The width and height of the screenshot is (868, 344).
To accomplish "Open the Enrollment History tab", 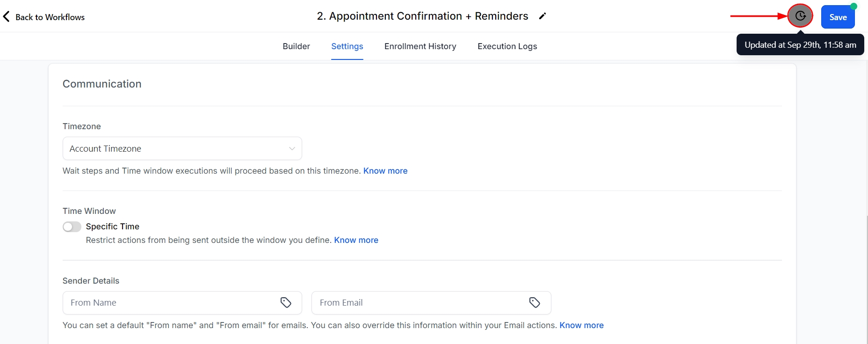I will [420, 46].
